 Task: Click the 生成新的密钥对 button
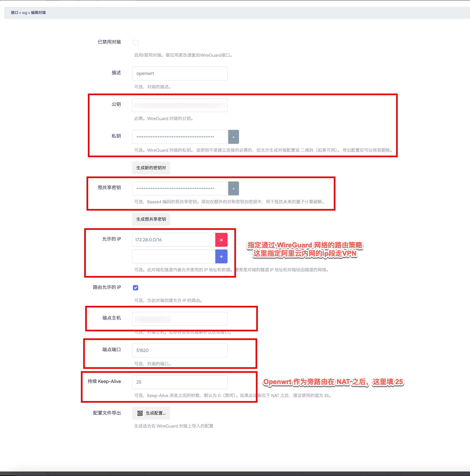[x=151, y=168]
